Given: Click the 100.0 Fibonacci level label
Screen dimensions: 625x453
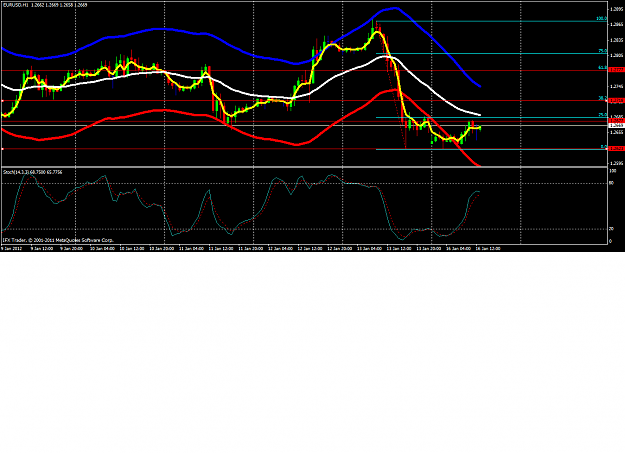Looking at the screenshot, I should tap(601, 19).
